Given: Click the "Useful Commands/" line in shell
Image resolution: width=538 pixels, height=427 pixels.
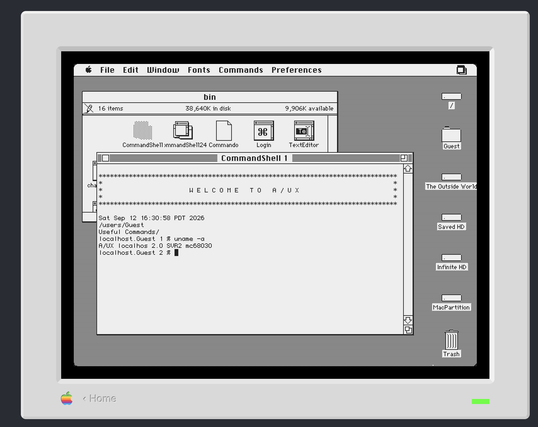Looking at the screenshot, I should pos(129,232).
